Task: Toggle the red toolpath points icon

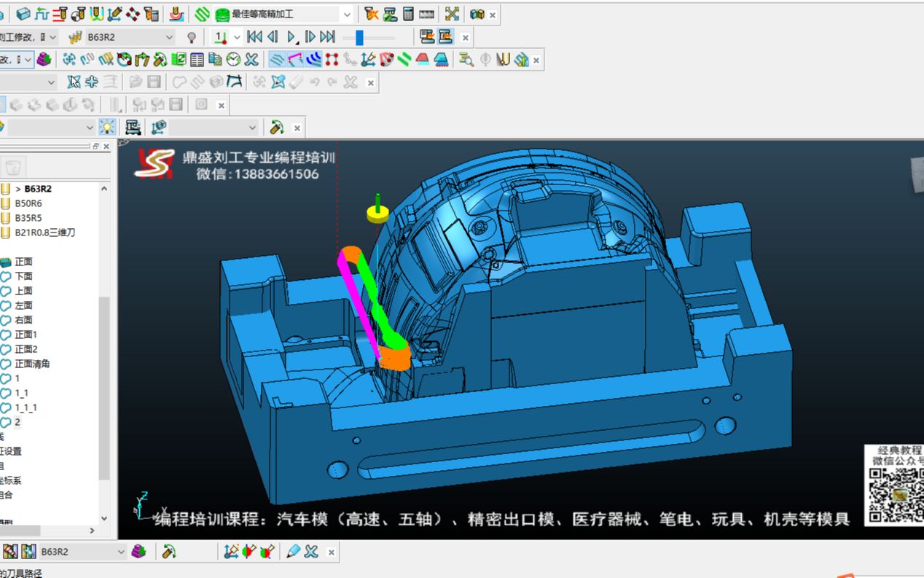Action: click(332, 60)
